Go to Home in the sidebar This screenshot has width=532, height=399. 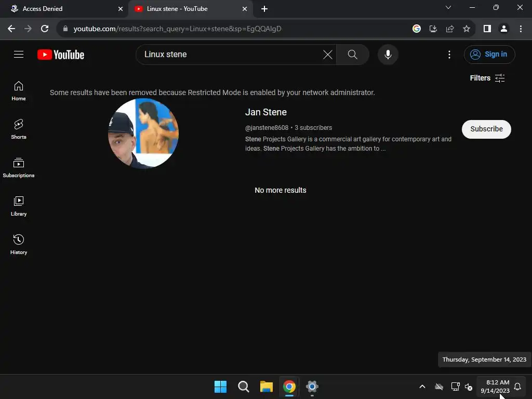(19, 91)
